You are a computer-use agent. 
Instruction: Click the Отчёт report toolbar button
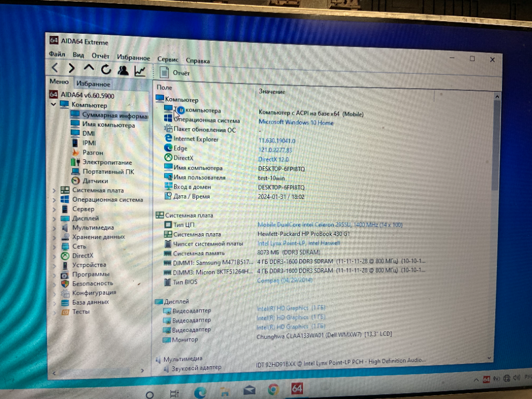174,72
